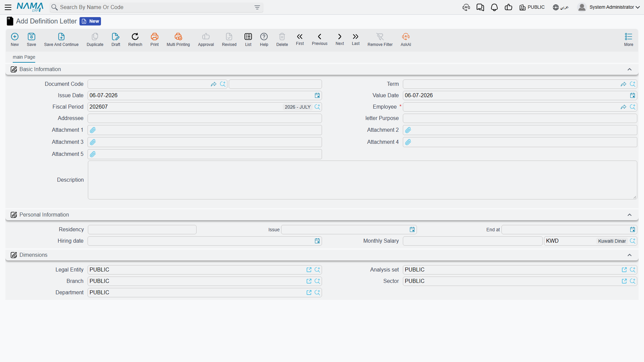Collapse the Dimensions section
Image resolution: width=644 pixels, height=362 pixels.
tap(630, 255)
